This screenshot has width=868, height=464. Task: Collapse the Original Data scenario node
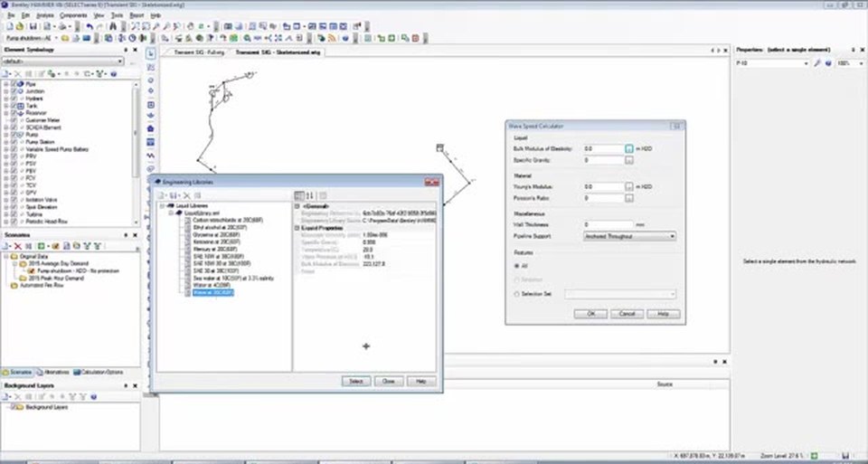(6, 257)
